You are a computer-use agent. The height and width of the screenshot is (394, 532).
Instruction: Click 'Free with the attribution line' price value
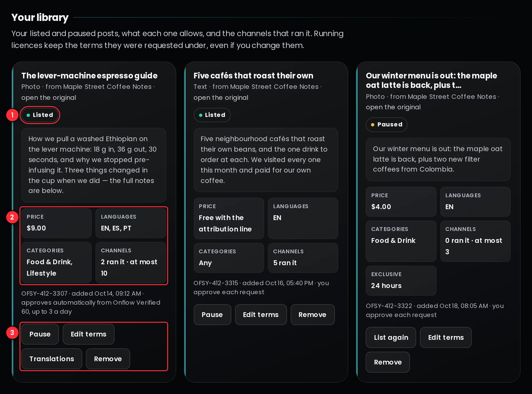[x=225, y=223]
